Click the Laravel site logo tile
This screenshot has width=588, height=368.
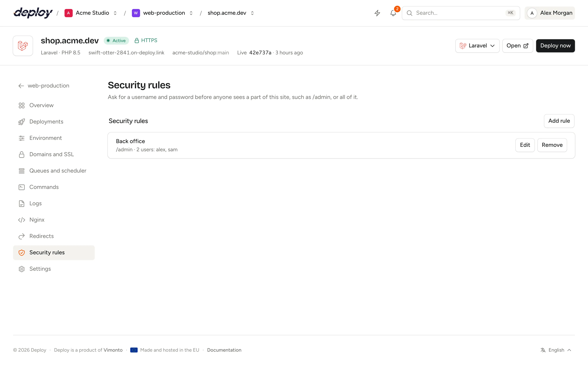(23, 46)
